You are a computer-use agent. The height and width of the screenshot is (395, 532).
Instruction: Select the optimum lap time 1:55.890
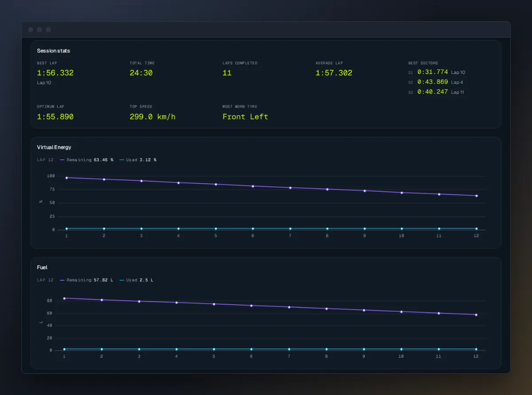point(55,117)
